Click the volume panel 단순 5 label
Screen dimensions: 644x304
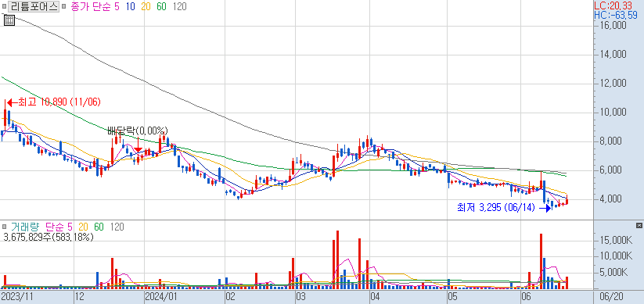tap(59, 227)
